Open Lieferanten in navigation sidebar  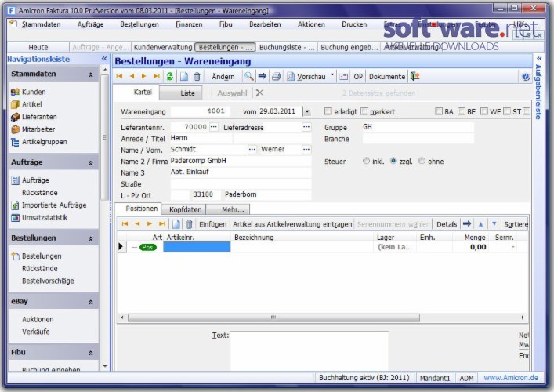coord(39,117)
